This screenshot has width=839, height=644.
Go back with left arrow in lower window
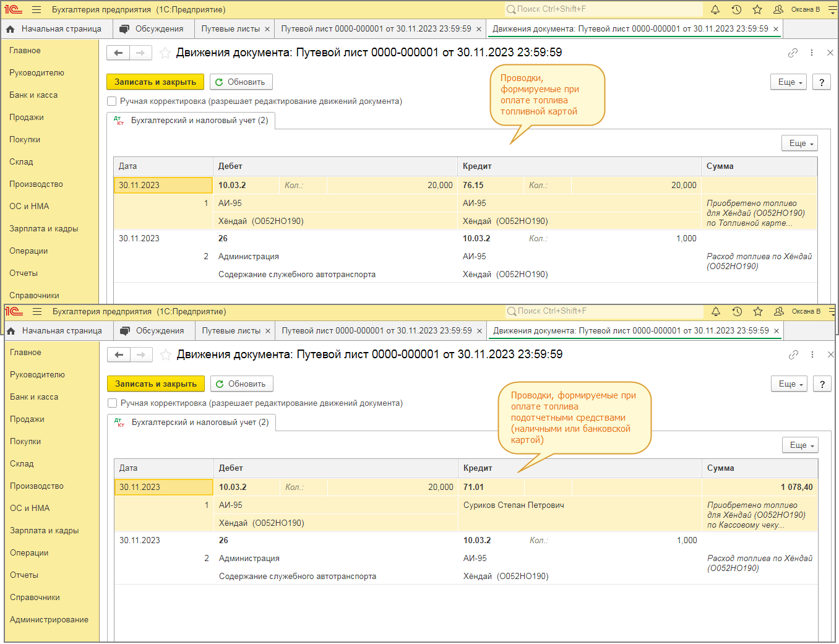(119, 354)
